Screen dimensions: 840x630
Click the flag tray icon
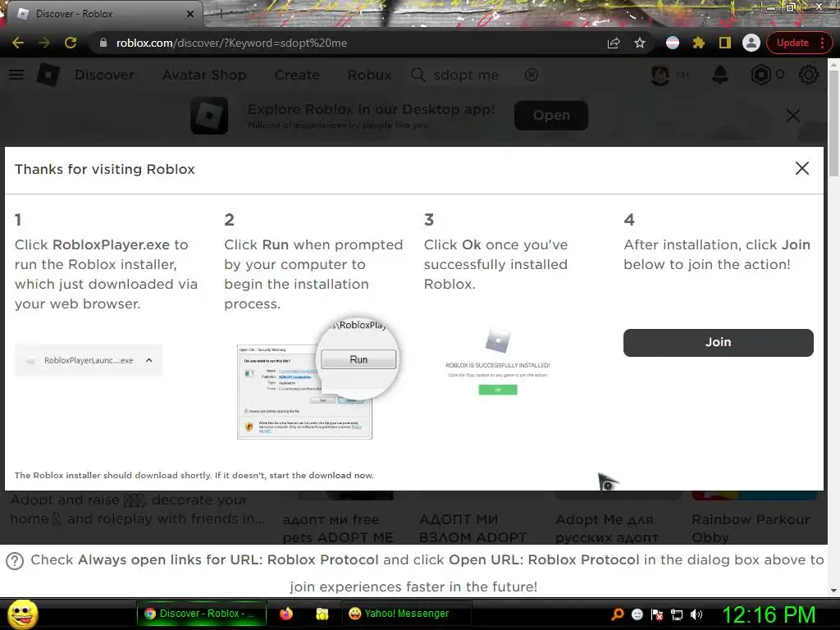[x=657, y=614]
